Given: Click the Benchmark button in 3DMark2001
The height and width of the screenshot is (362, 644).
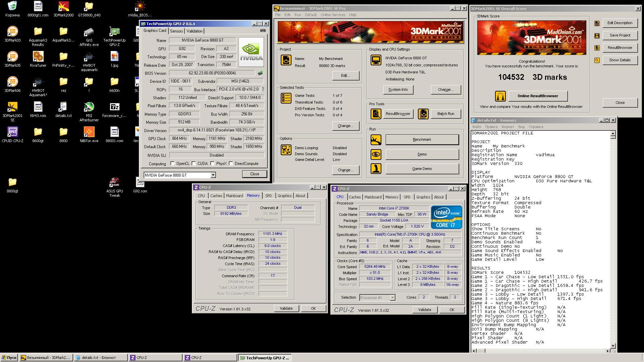Looking at the screenshot, I should [422, 139].
